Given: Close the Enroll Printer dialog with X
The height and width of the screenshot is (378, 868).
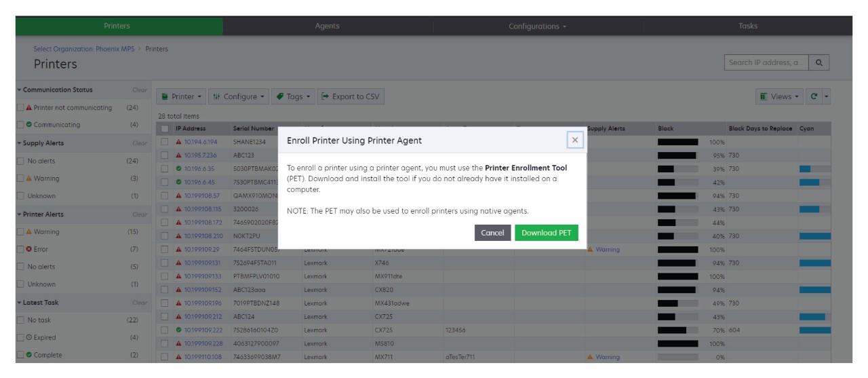Looking at the screenshot, I should (x=575, y=140).
